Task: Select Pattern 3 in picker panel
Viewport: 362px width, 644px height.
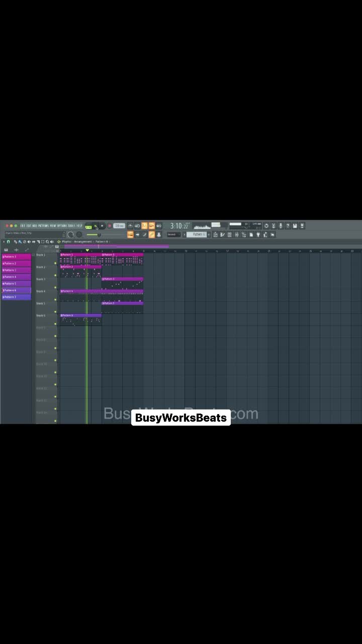Action: point(16,270)
